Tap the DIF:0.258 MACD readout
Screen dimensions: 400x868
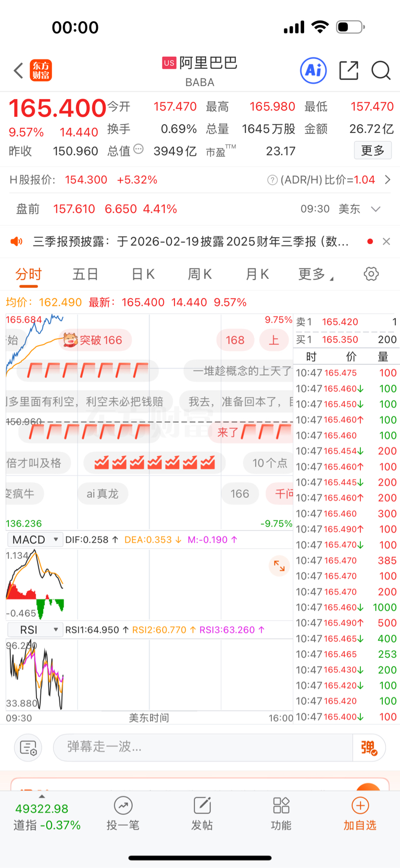tap(91, 540)
